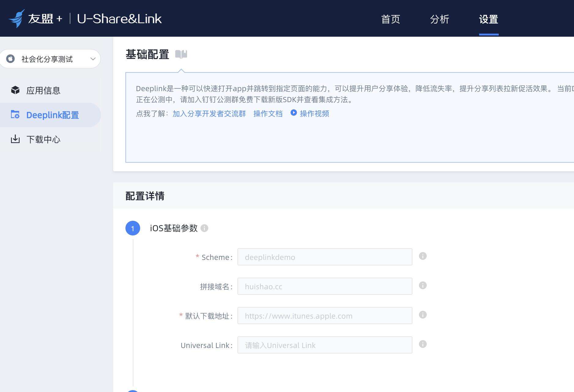Click the info icon next to Scheme field
The width and height of the screenshot is (574, 392).
[423, 256]
